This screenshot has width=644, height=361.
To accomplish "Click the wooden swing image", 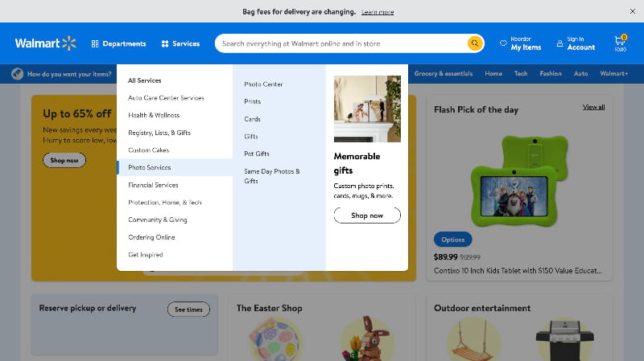I will [473, 338].
